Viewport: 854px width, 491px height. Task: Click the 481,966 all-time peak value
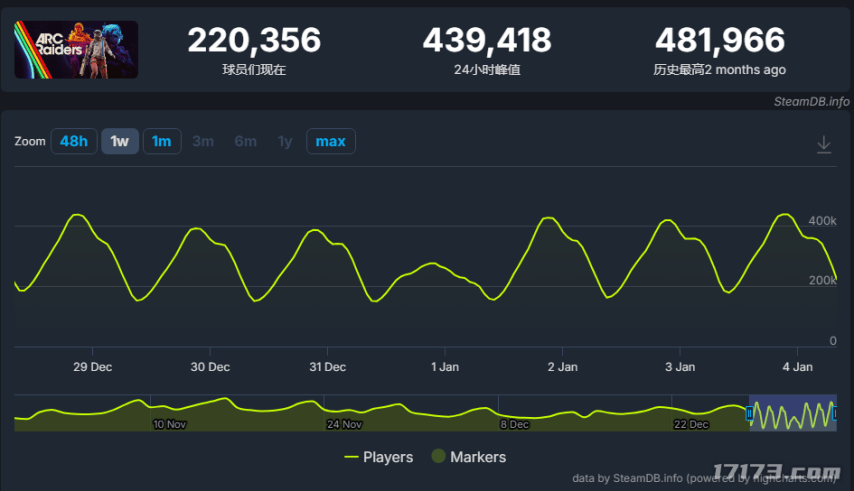719,41
